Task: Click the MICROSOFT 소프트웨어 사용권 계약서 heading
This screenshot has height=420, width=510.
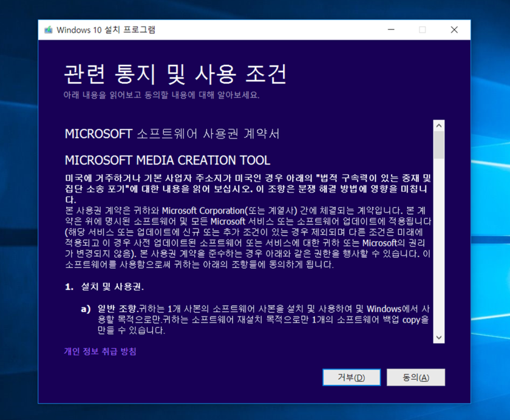Action: [x=172, y=134]
